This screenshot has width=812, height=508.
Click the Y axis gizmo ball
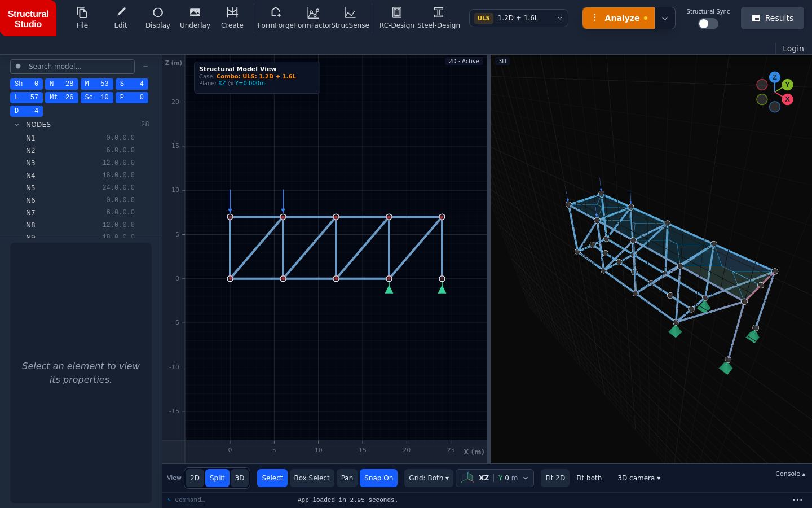(x=788, y=85)
